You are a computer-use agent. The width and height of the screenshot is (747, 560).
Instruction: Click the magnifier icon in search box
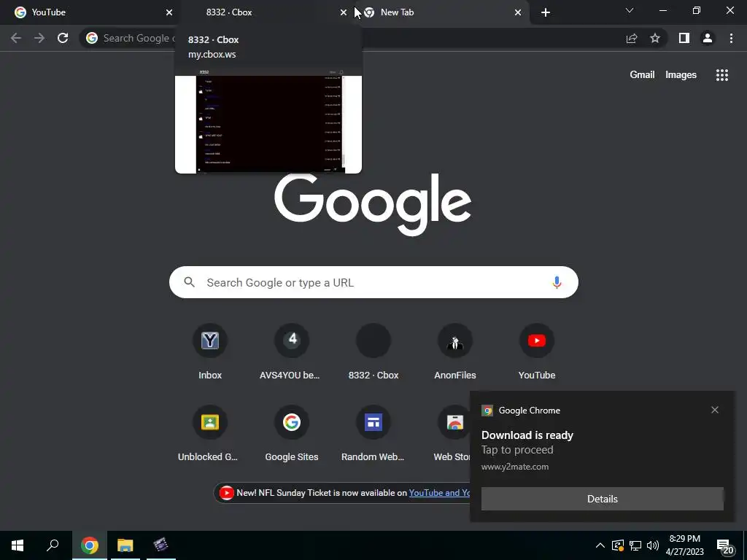(189, 282)
